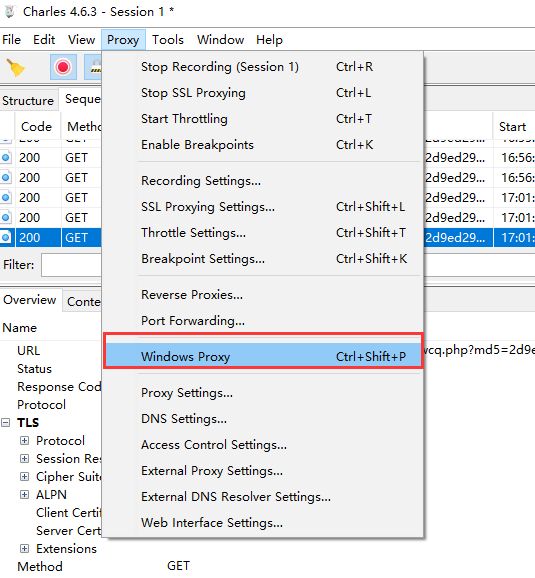Expand the Cipher Suite tree node
Image resolution: width=535 pixels, height=578 pixels.
[24, 477]
